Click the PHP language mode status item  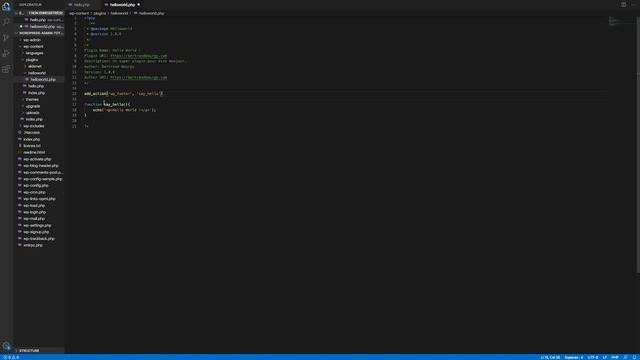[x=615, y=357]
